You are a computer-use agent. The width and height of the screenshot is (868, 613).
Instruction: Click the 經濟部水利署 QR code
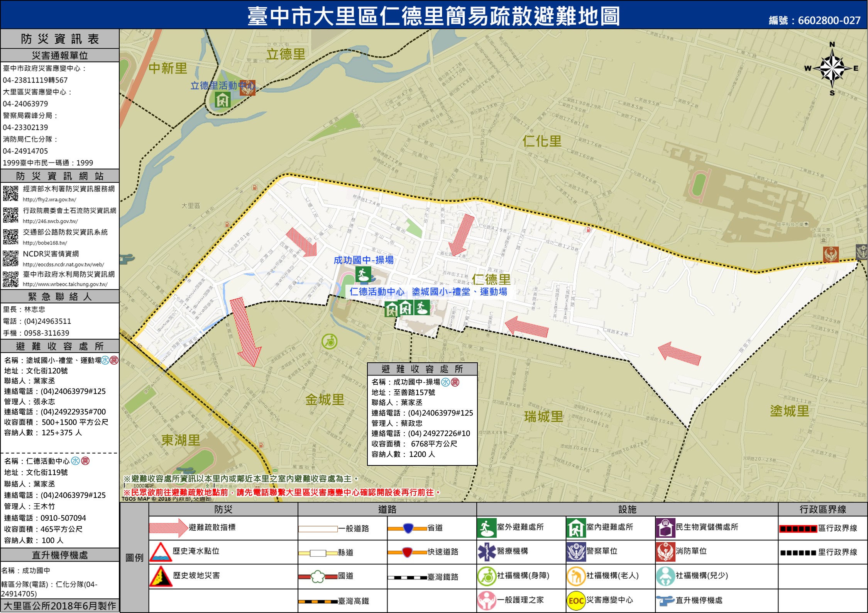(x=10, y=193)
